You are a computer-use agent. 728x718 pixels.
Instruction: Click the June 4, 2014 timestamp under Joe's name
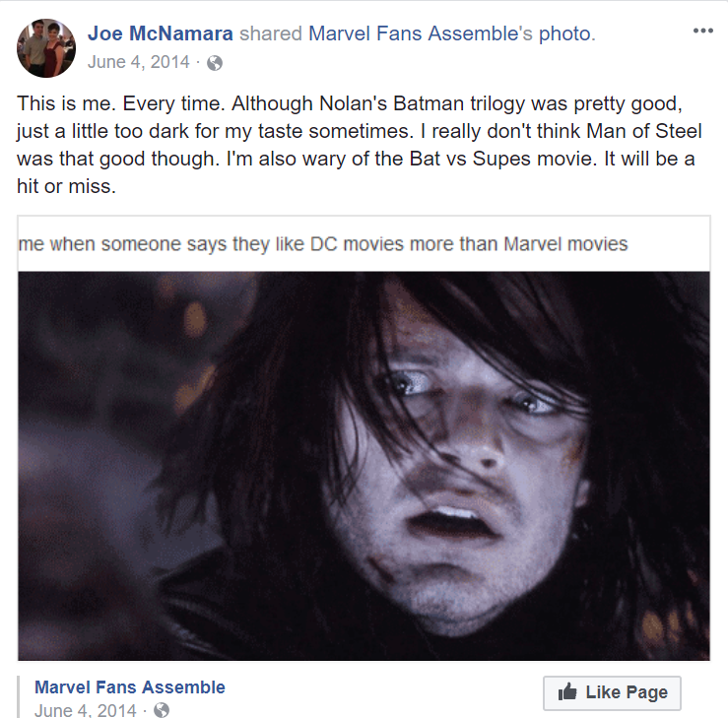pos(138,62)
